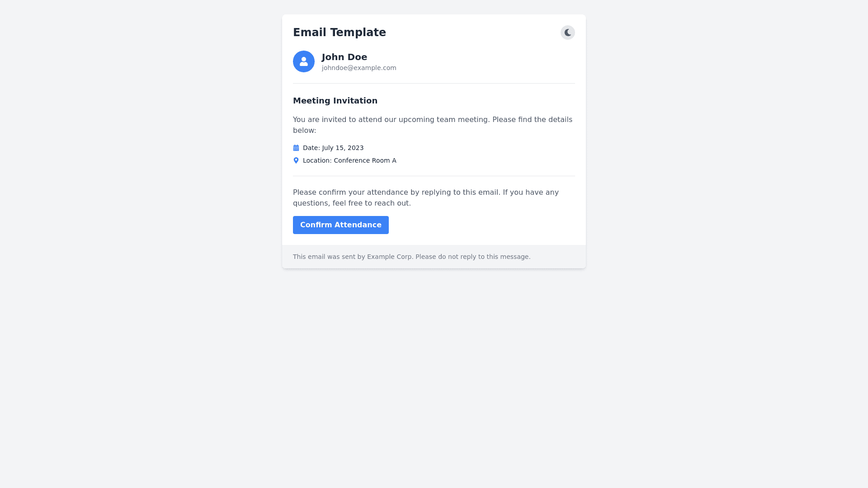This screenshot has width=868, height=488.
Task: Click the johndoe@example.com email address
Action: click(x=359, y=68)
